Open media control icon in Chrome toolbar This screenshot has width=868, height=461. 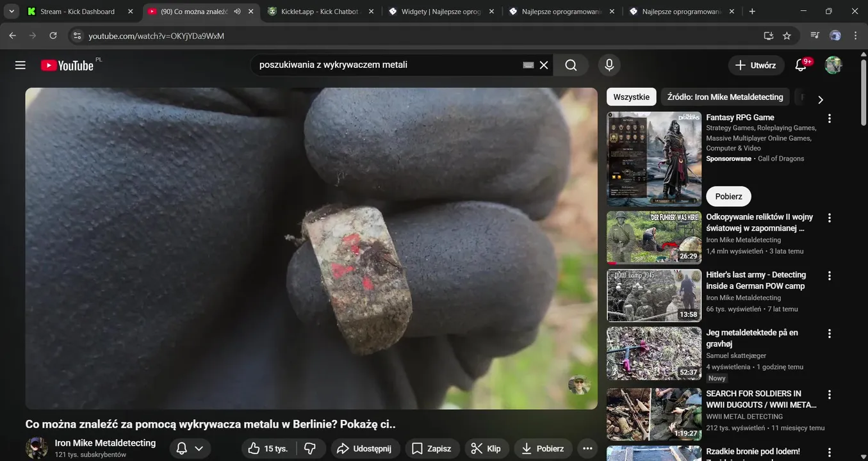pyautogui.click(x=815, y=36)
